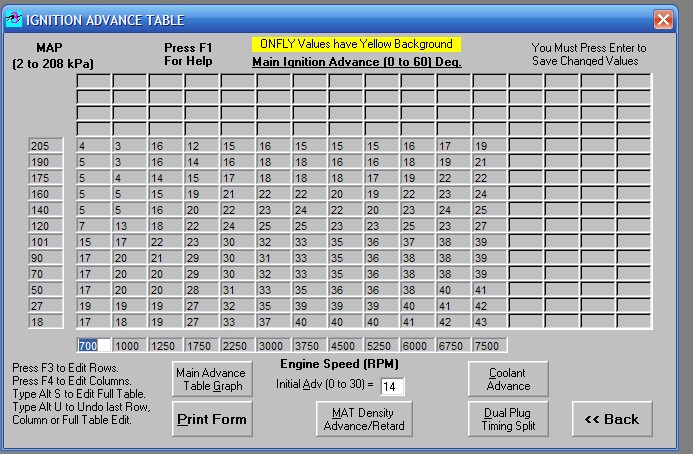Screen dimensions: 693x454
Task: Click the yellow ONFLY values notice
Action: pos(355,45)
